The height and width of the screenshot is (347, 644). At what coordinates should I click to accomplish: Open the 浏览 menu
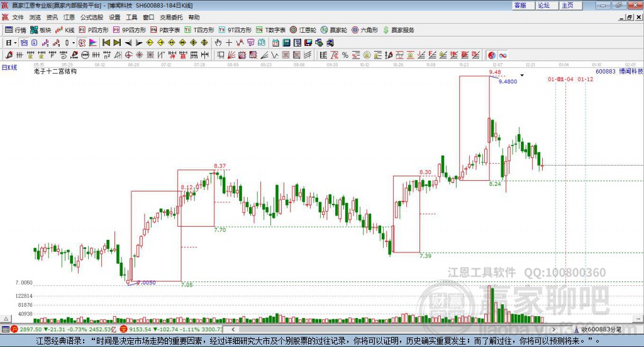(35, 17)
